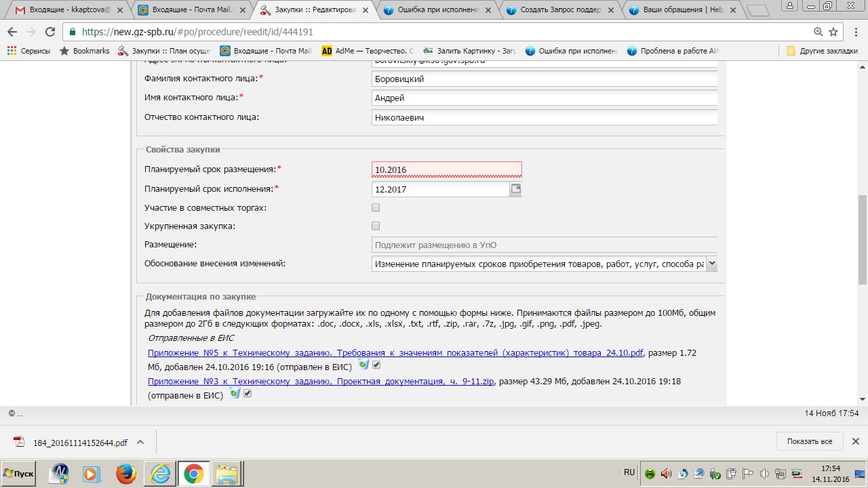Open the Другие закладки folder
This screenshot has height=488, width=868.
(x=822, y=51)
